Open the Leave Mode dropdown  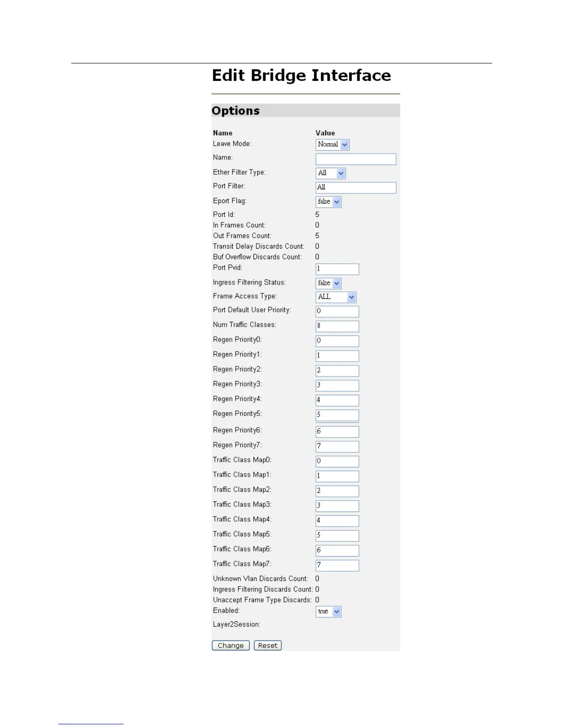point(333,145)
